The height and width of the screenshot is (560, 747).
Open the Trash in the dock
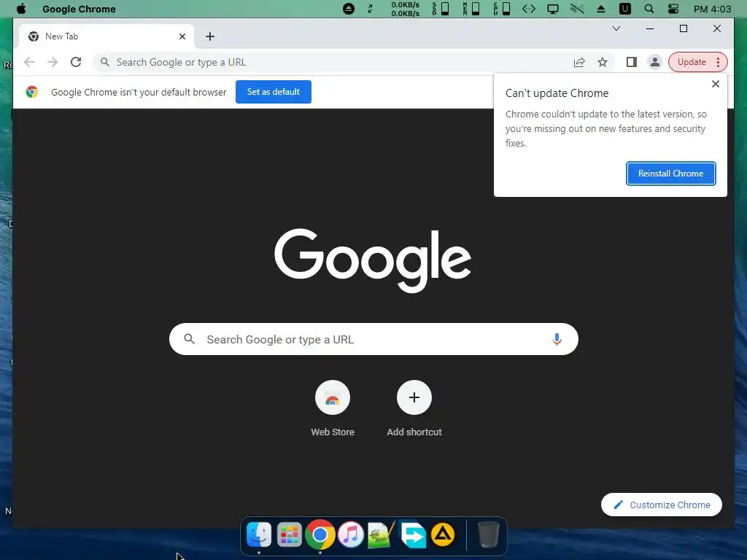[x=488, y=534]
